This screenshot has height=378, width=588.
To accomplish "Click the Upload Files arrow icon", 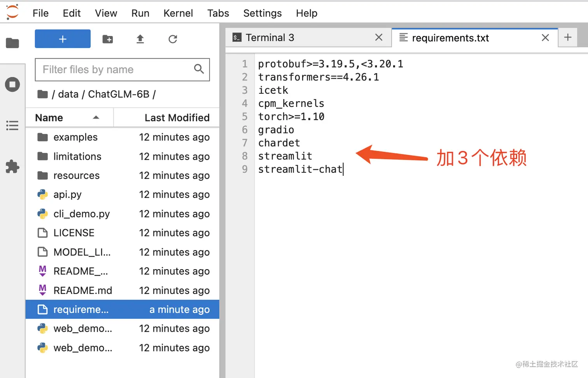I will pyautogui.click(x=140, y=39).
